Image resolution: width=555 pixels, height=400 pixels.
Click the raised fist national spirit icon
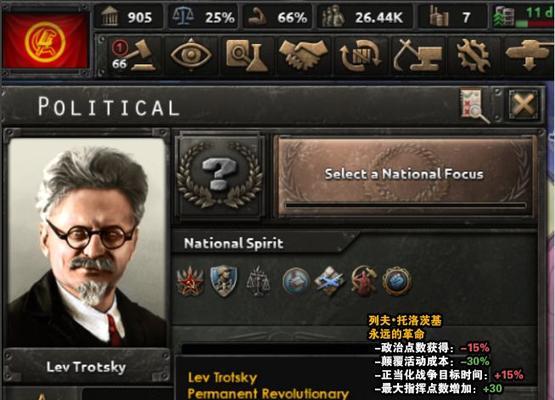click(397, 281)
